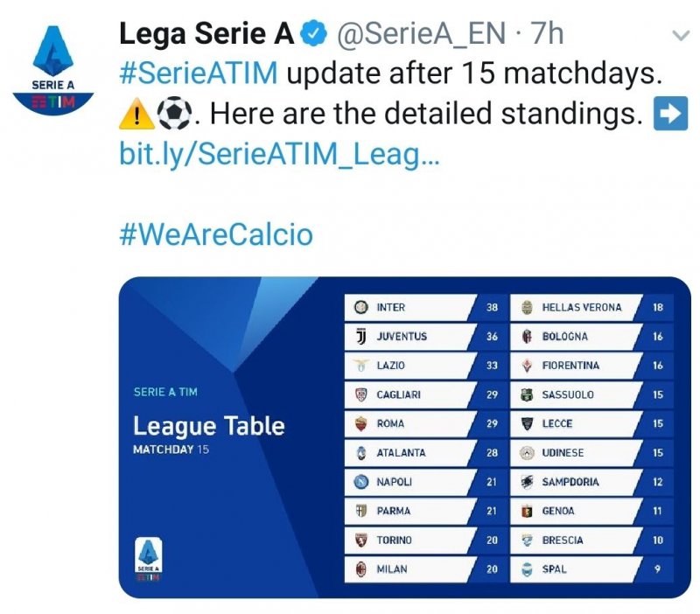Click the Milan club crest

point(360,569)
